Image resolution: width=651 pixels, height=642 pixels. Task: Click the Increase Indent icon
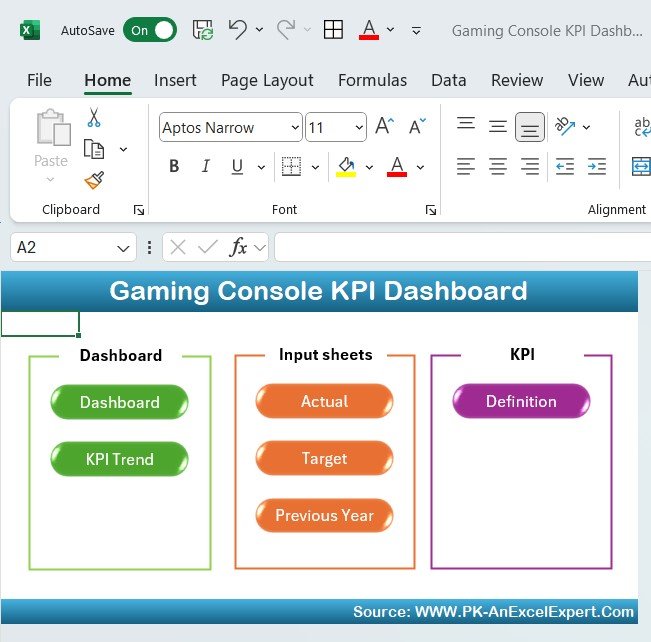(596, 166)
